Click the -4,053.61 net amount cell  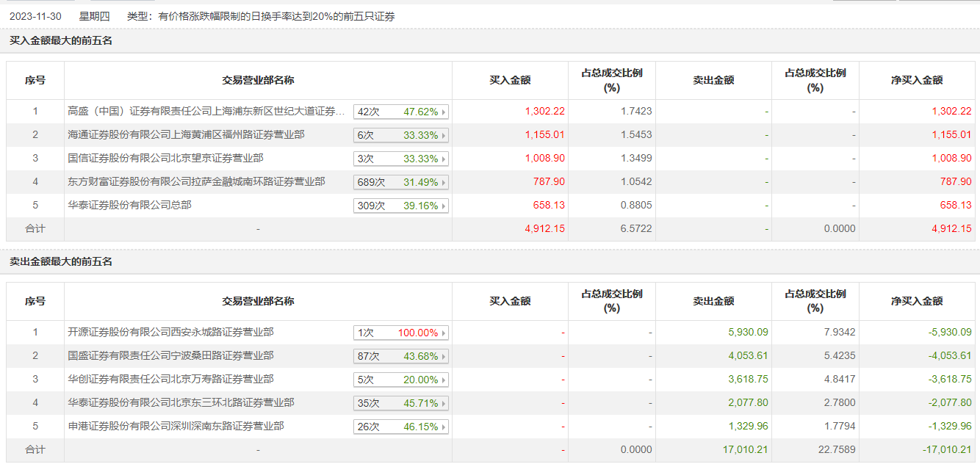point(950,356)
